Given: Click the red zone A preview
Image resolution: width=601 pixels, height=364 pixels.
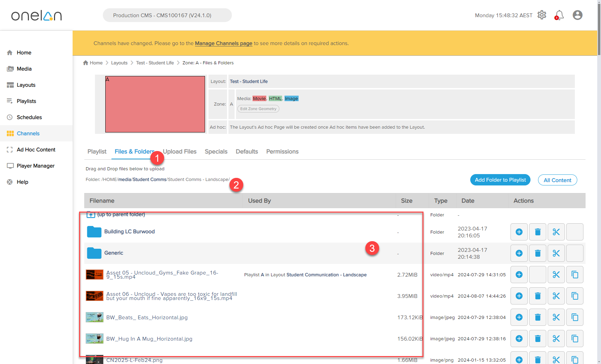Looking at the screenshot, I should [155, 104].
